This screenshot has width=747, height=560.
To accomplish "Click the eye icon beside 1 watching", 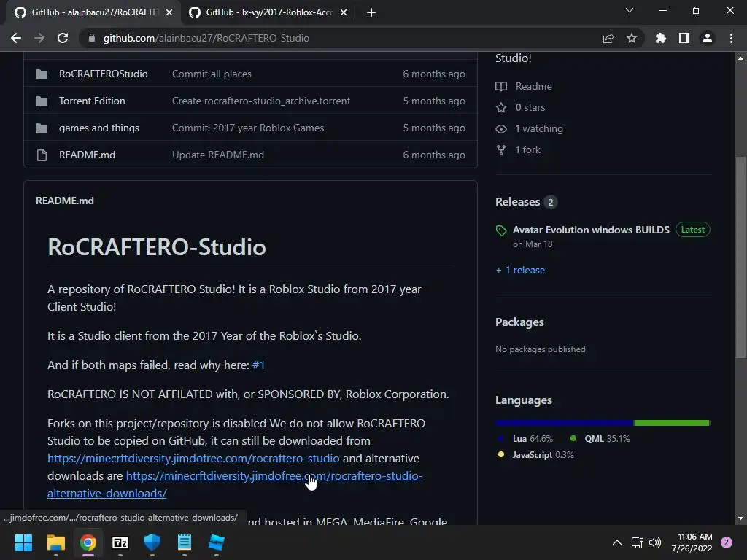I will (x=501, y=128).
